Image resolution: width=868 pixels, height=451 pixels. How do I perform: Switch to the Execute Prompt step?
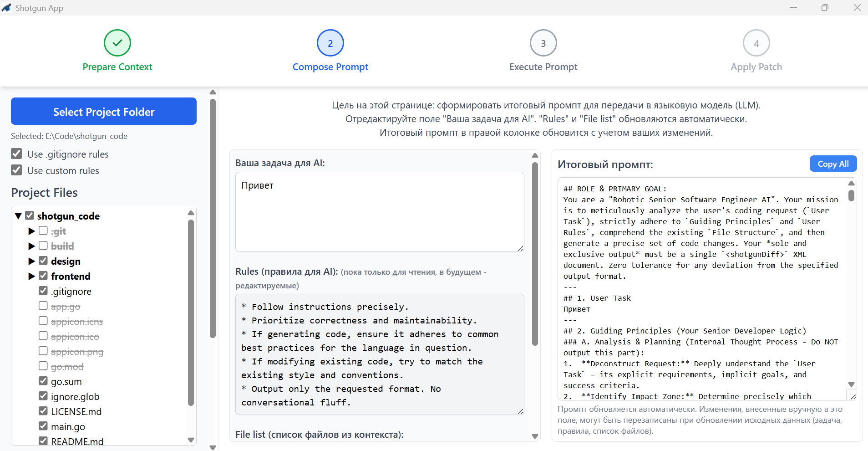click(543, 43)
